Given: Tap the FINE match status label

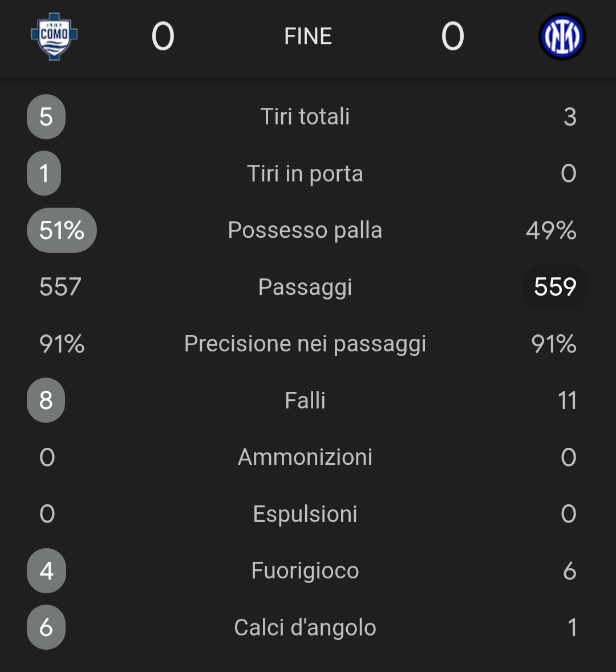Looking at the screenshot, I should (x=308, y=37).
